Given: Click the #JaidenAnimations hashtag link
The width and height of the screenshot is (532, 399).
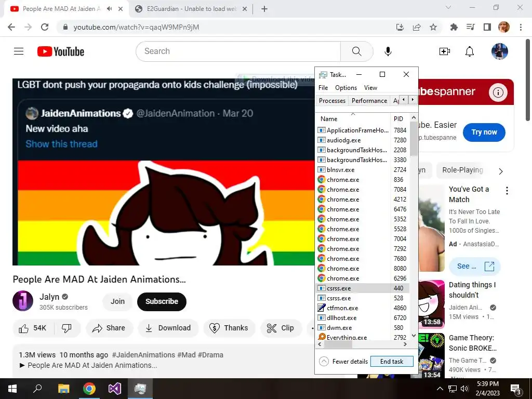Looking at the screenshot, I should 143,355.
